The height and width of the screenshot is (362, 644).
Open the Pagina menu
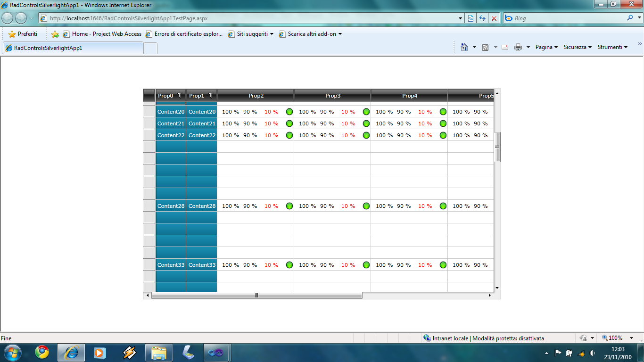(546, 47)
